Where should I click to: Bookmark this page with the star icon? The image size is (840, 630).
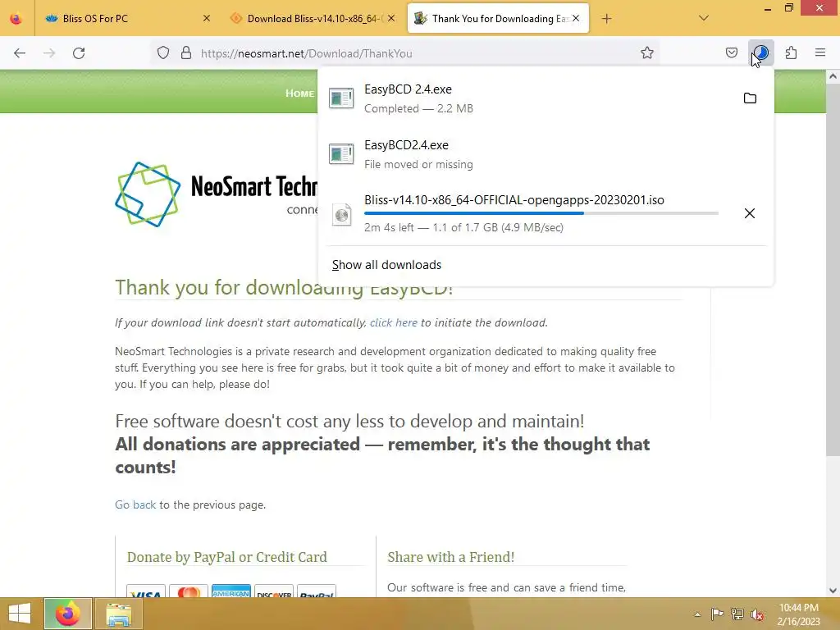tap(647, 52)
